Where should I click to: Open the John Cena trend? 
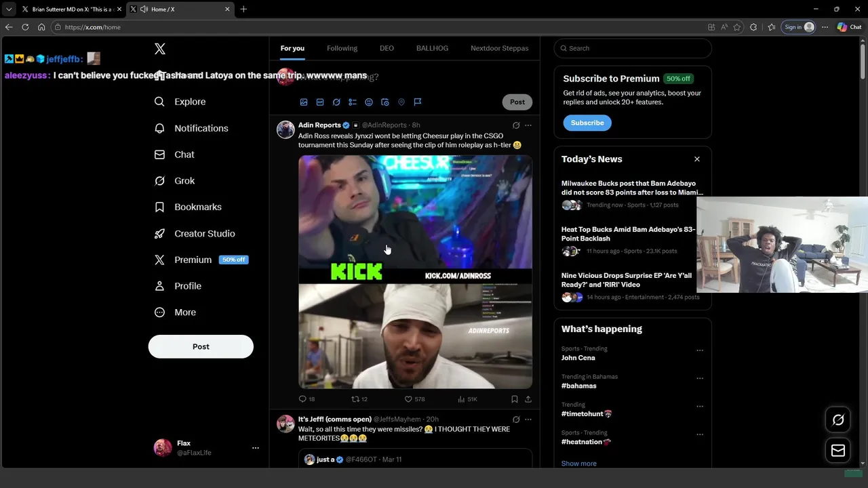tap(578, 358)
